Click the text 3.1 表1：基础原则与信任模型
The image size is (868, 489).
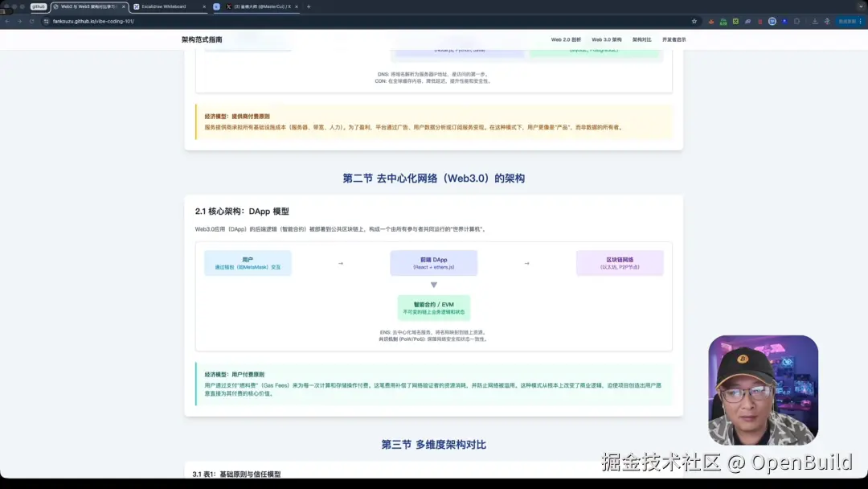tap(236, 474)
